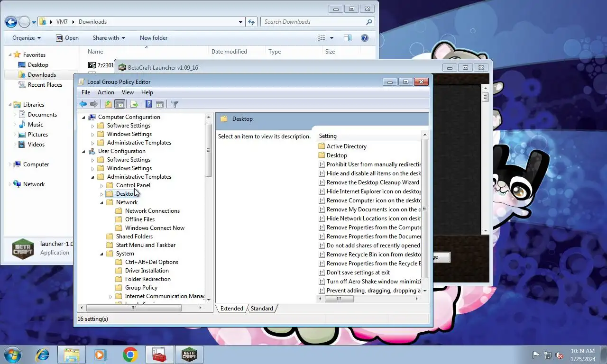The width and height of the screenshot is (607, 364).
Task: Click the Export List toolbar icon
Action: pyautogui.click(x=134, y=104)
